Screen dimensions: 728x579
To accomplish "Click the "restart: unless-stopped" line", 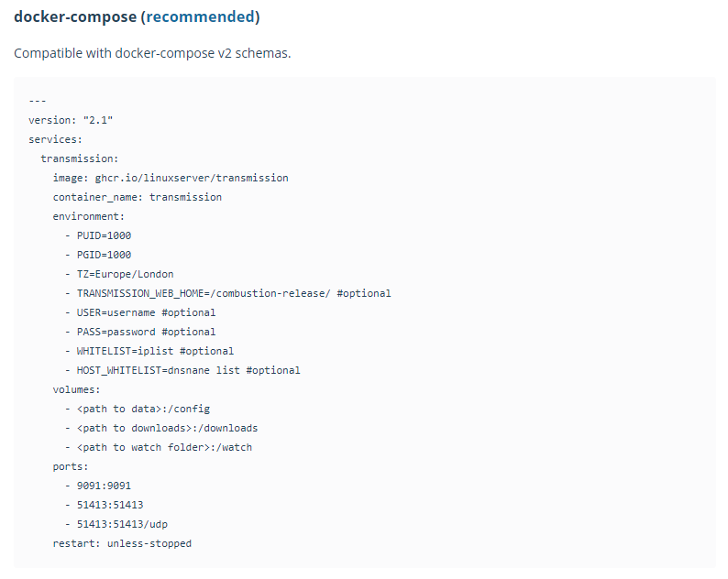I will pos(122,543).
